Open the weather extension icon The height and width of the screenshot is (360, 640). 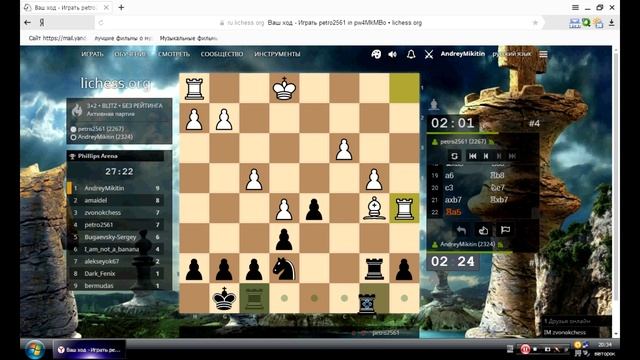[x=598, y=23]
